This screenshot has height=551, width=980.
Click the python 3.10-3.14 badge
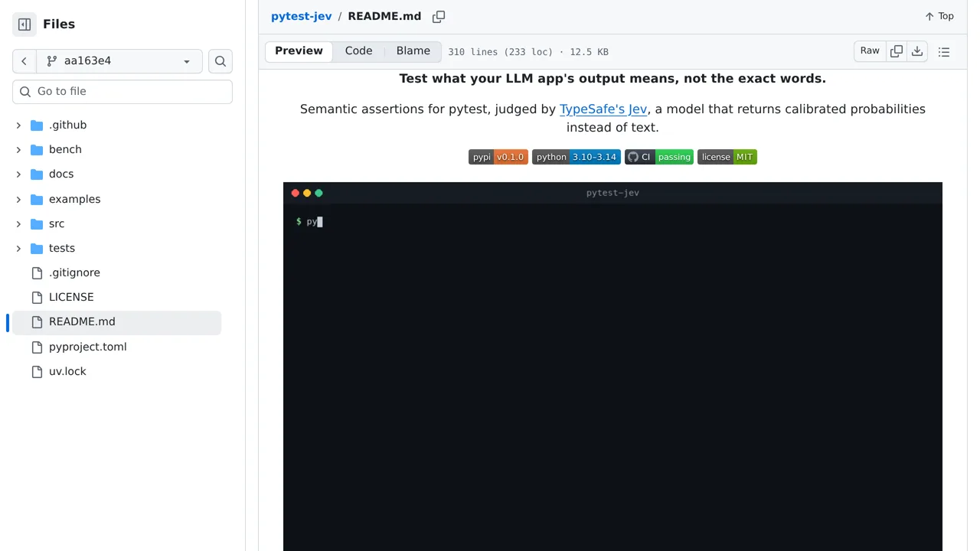point(577,157)
